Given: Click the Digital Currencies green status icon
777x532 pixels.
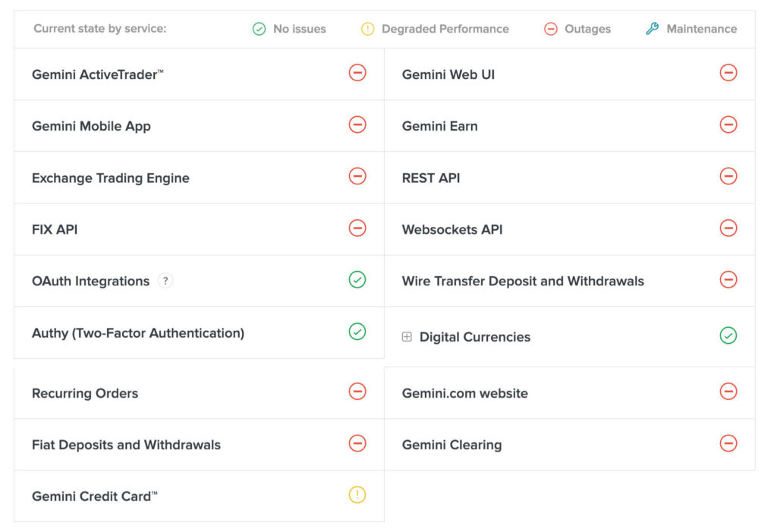Looking at the screenshot, I should (x=728, y=335).
